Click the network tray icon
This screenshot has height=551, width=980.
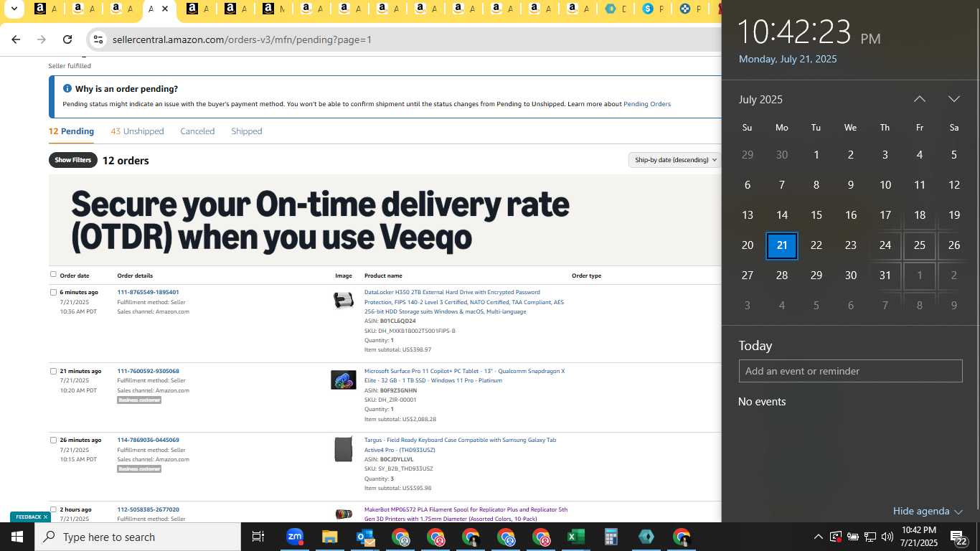click(x=870, y=537)
